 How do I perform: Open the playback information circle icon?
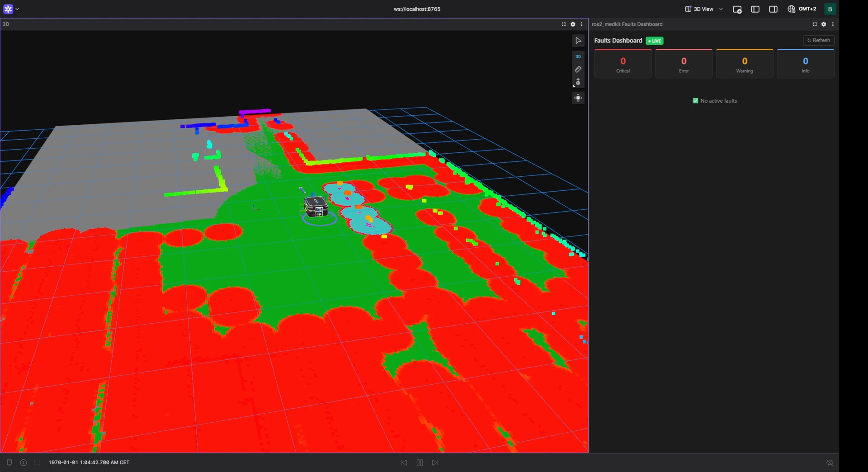coord(24,463)
